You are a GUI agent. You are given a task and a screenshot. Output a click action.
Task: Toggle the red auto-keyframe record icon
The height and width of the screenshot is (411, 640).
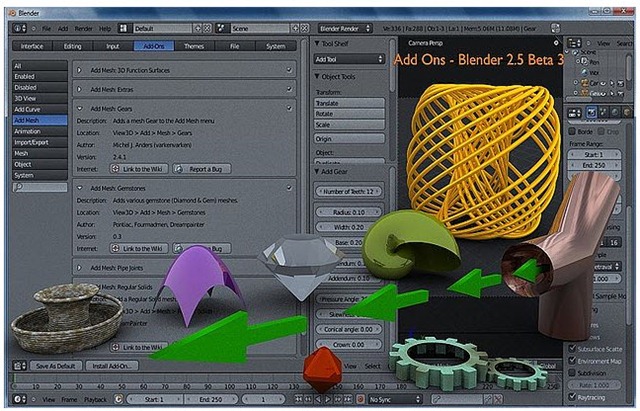(x=360, y=399)
